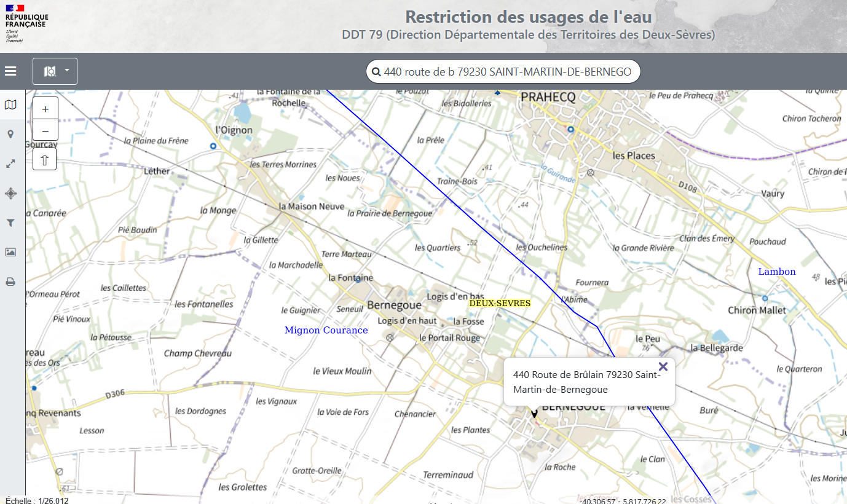Image resolution: width=847 pixels, height=504 pixels.
Task: Open the image export tool
Action: pos(10,252)
